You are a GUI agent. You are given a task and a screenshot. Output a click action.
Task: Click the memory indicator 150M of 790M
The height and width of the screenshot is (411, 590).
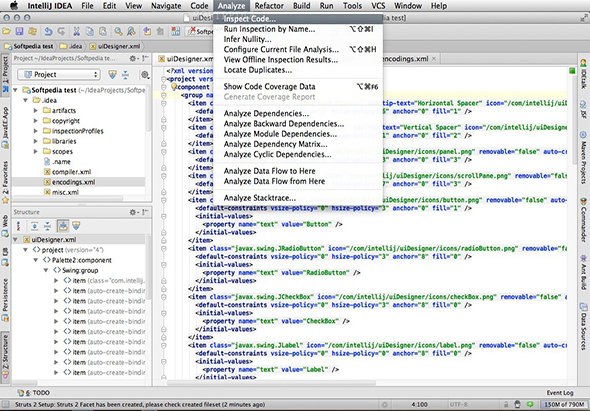[x=564, y=405]
